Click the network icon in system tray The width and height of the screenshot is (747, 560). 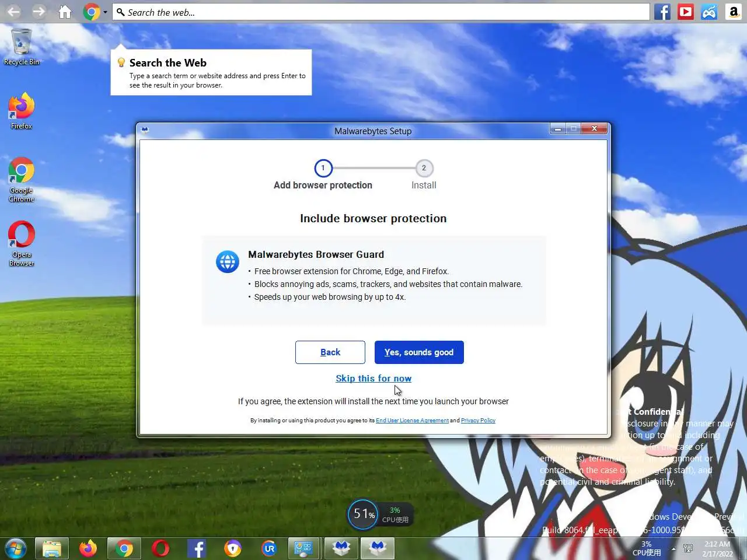click(x=688, y=549)
